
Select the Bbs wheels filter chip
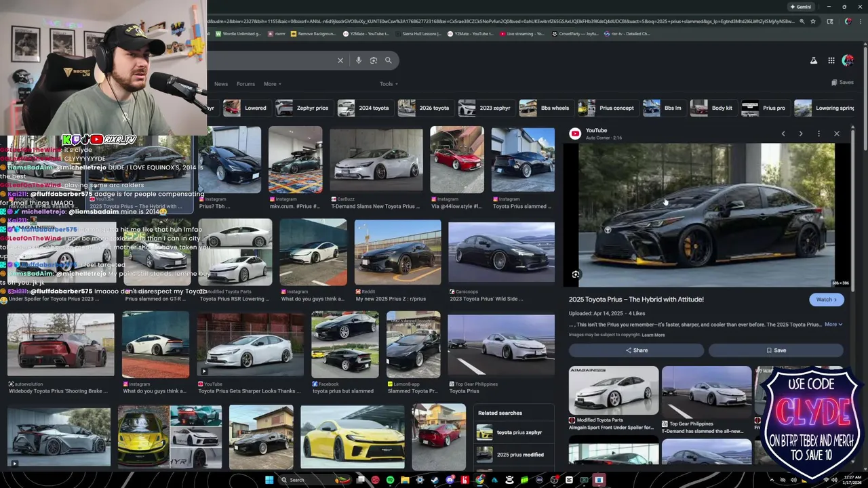[x=546, y=108]
